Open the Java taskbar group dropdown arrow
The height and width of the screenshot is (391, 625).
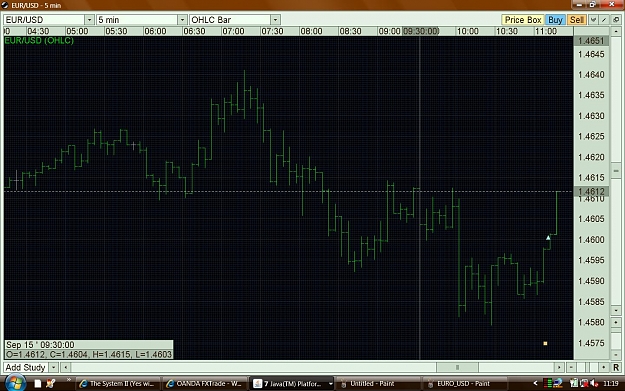[330, 383]
